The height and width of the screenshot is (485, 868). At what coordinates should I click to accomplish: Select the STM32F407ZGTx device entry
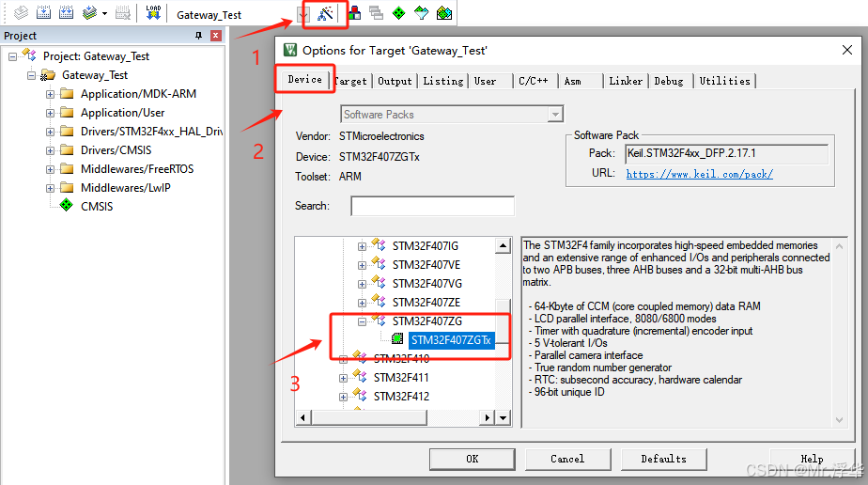point(451,340)
